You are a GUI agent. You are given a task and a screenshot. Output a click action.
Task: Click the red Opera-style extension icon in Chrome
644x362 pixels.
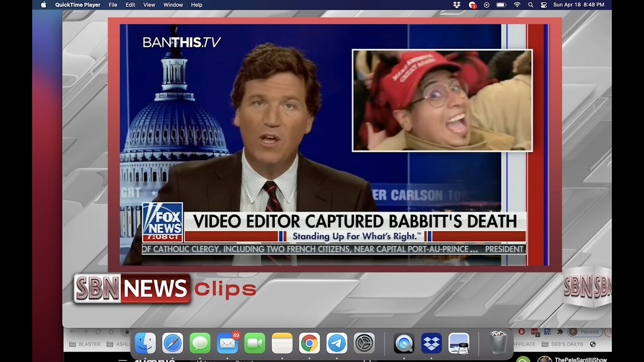click(x=521, y=331)
